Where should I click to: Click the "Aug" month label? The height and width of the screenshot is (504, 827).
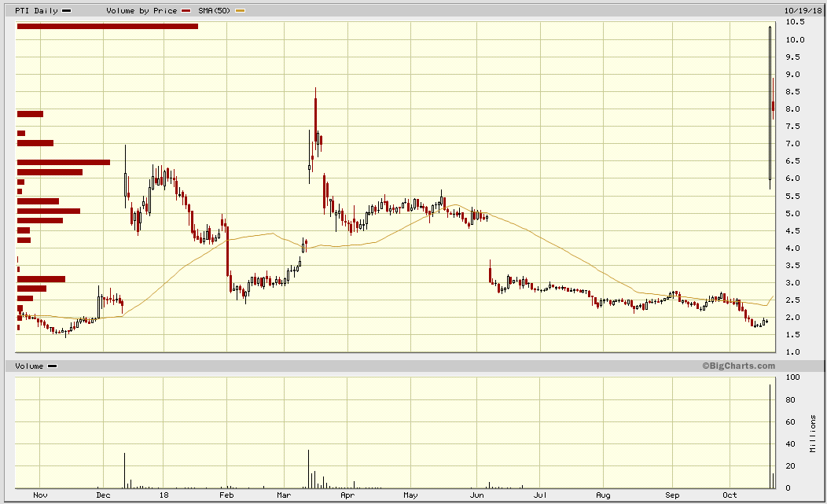[603, 495]
